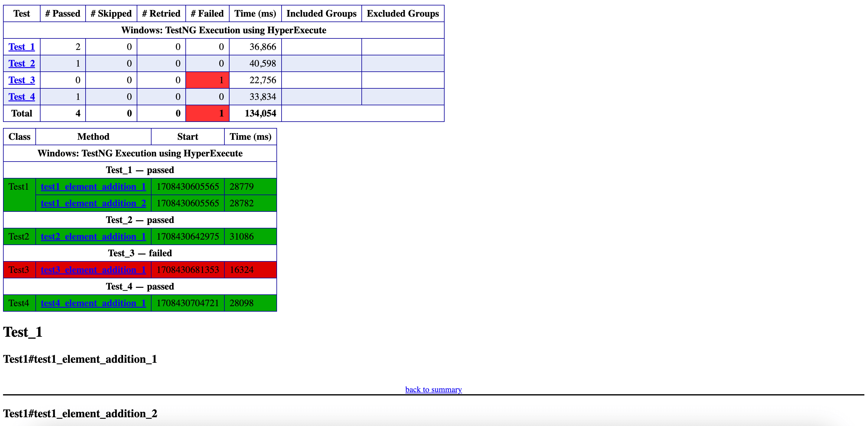Click test4_element_addition_1 method link

(93, 303)
